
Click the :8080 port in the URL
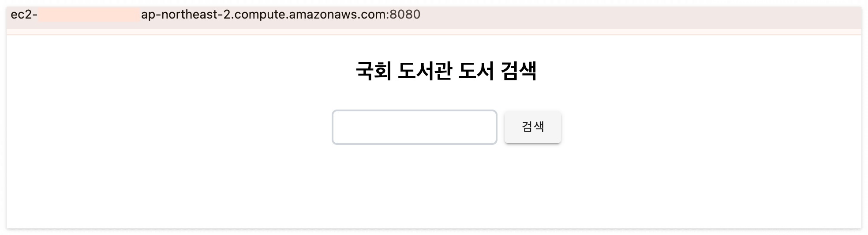coord(404,15)
